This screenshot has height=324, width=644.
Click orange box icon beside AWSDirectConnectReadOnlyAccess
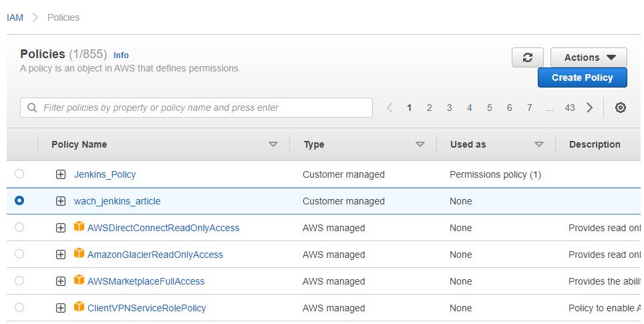coord(79,227)
